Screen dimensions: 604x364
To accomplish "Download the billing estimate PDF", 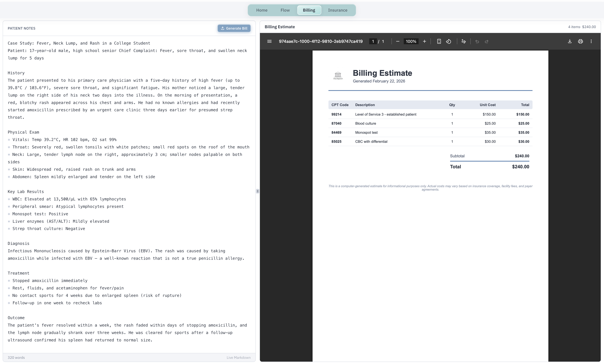I will [570, 41].
